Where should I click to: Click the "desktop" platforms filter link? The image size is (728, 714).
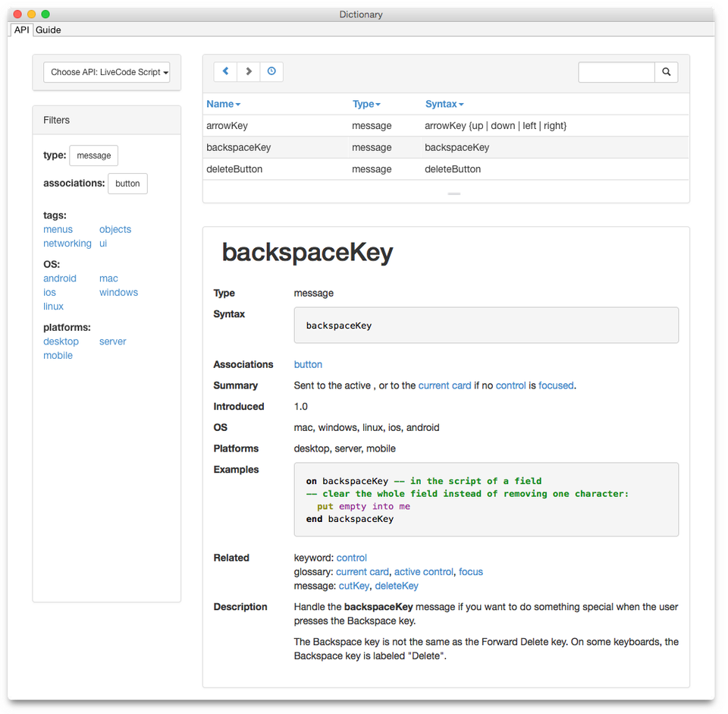coord(61,341)
